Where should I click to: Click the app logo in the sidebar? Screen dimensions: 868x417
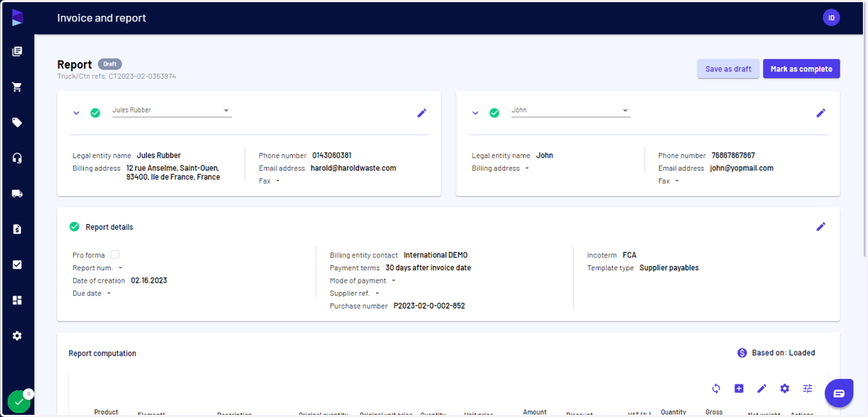click(17, 17)
